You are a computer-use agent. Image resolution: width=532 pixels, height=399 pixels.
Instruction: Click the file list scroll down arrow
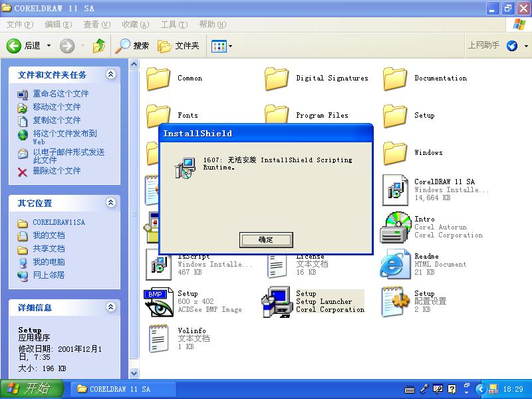[134, 373]
